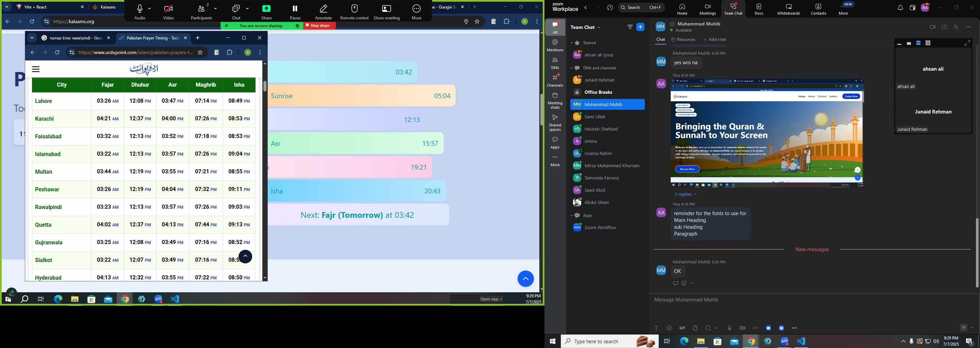Open the Participants panel

coord(201,12)
